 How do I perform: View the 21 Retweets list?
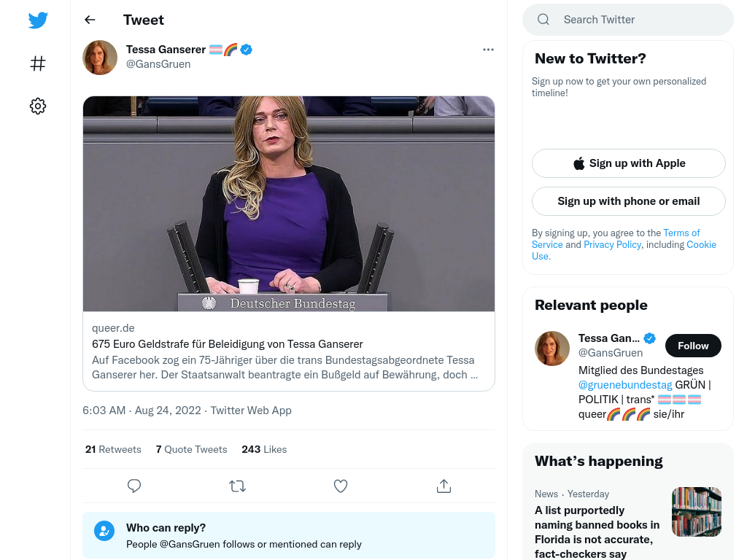click(x=113, y=449)
